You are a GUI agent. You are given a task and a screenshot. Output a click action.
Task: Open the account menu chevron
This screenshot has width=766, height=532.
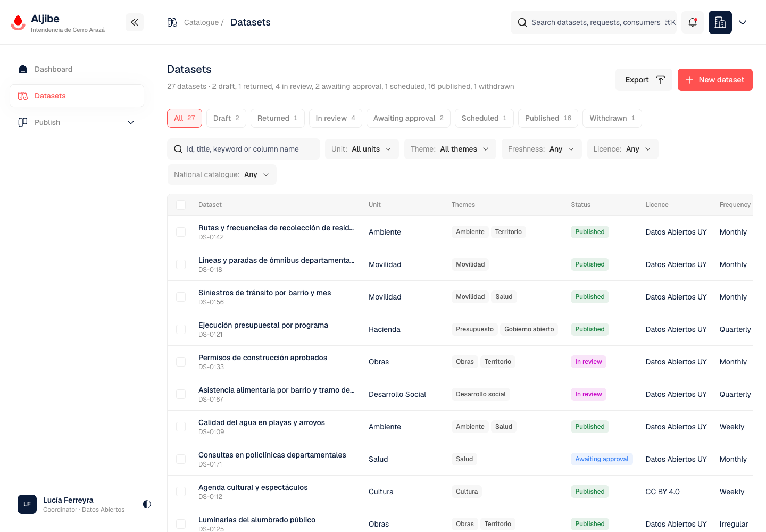click(x=743, y=22)
